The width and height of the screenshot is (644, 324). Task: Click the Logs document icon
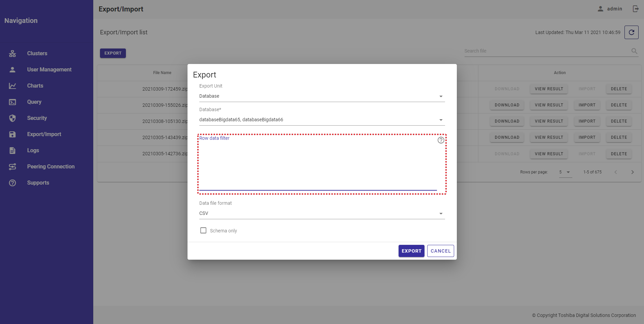[12, 151]
